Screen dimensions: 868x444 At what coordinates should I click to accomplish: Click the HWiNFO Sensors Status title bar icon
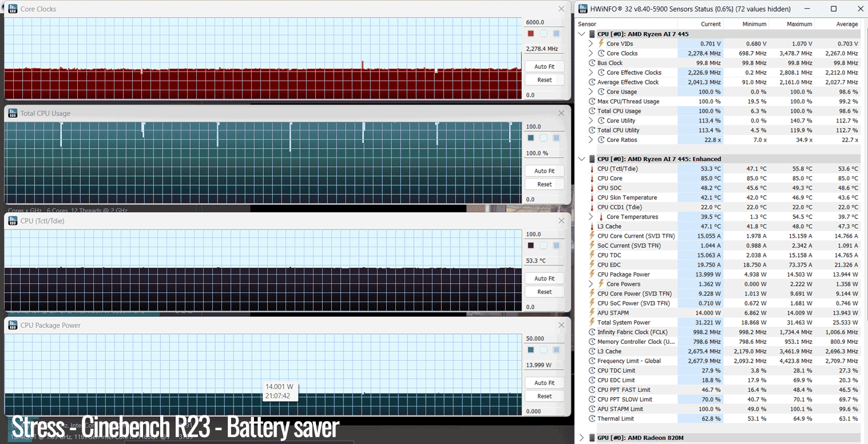[584, 9]
